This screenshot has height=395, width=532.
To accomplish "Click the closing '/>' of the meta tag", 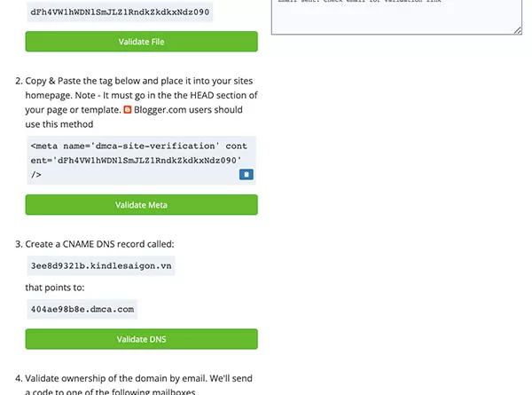I will 36,175.
